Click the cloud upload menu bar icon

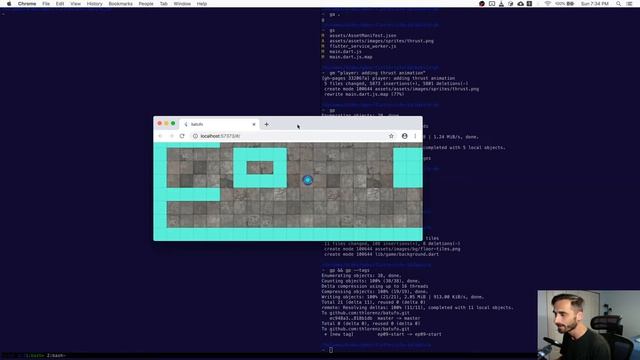tap(520, 4)
